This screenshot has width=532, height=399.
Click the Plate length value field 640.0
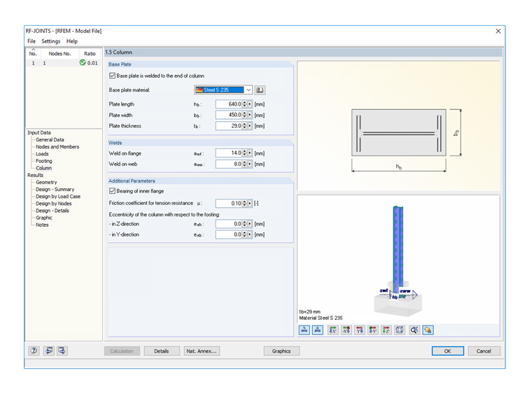(x=229, y=104)
